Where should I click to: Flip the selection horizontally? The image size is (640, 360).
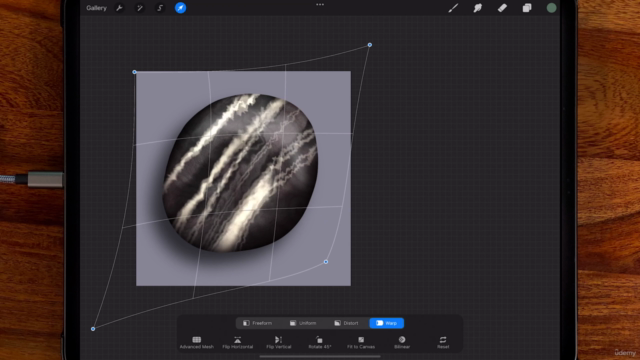point(238,342)
